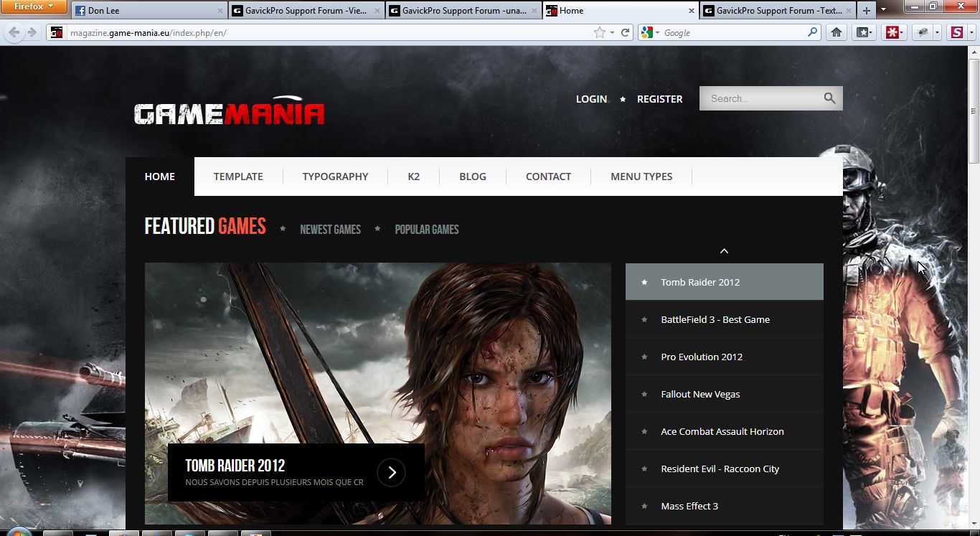Select Resident Evil - Raccoon City

click(x=725, y=469)
